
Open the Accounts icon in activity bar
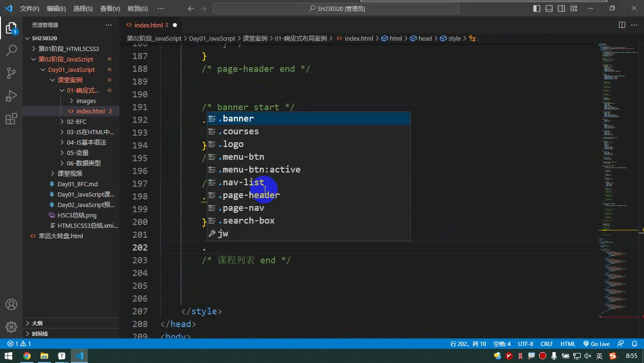pos(11,304)
